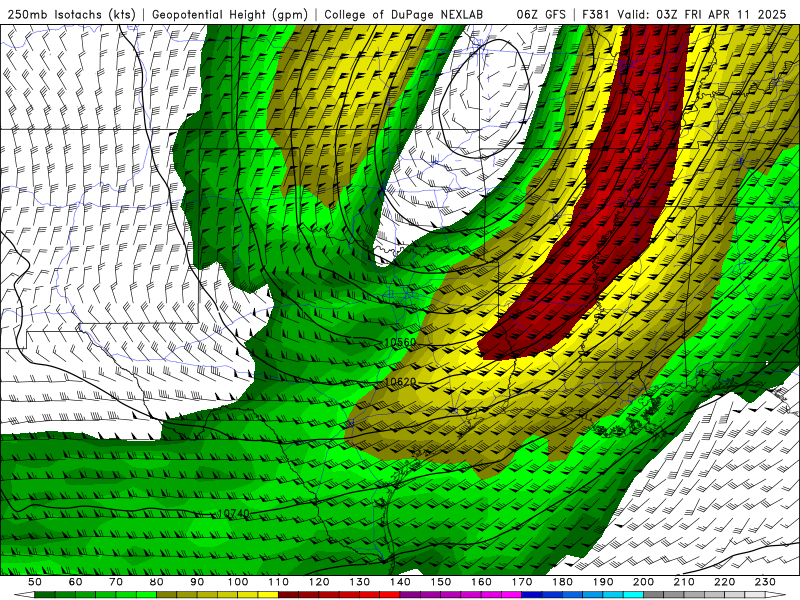This screenshot has width=800, height=600.
Task: Click the 'Valid: 03Z FRI APR 11 2025' text
Action: click(x=702, y=14)
